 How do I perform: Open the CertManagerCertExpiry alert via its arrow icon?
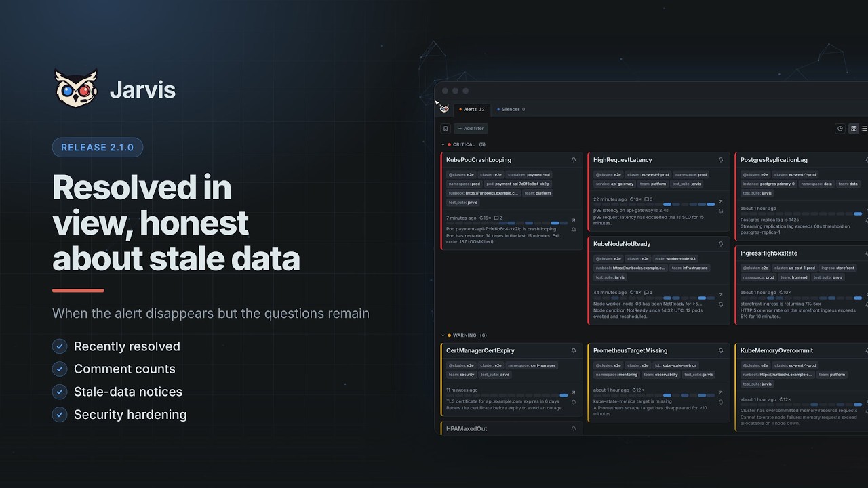(x=574, y=392)
